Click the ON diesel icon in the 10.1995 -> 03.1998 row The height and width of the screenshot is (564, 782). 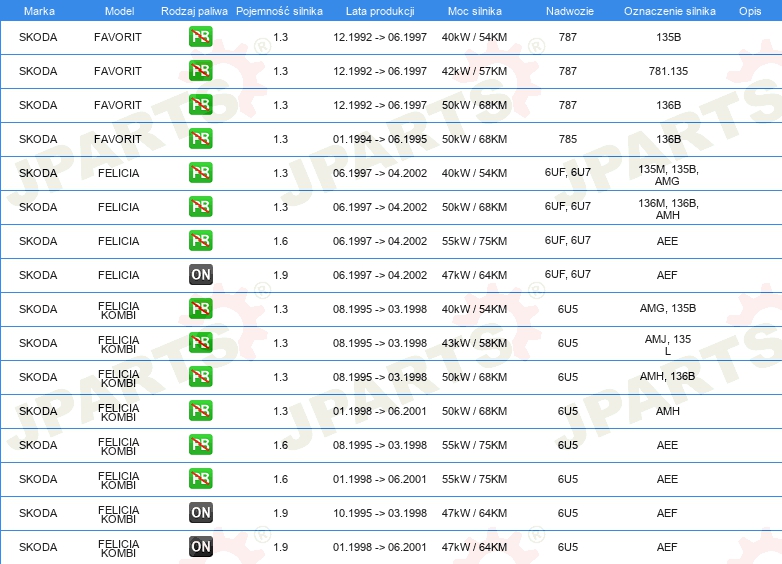[x=200, y=512]
